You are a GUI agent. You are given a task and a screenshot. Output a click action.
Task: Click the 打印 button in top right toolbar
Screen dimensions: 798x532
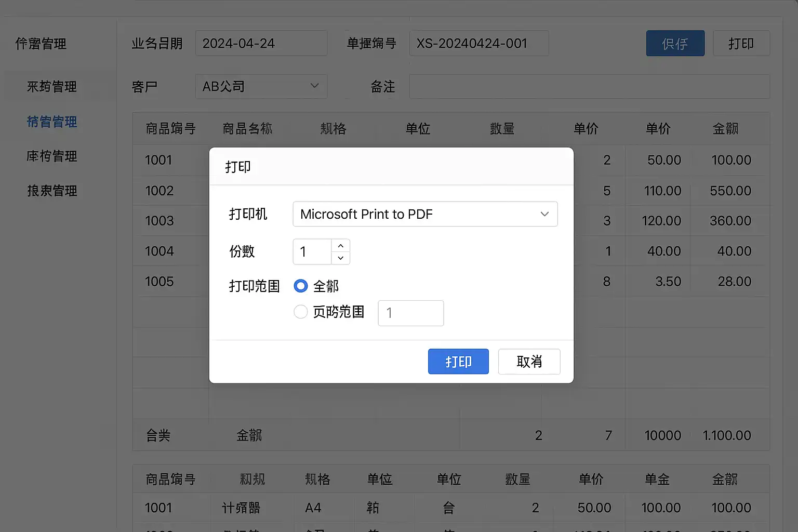click(741, 44)
